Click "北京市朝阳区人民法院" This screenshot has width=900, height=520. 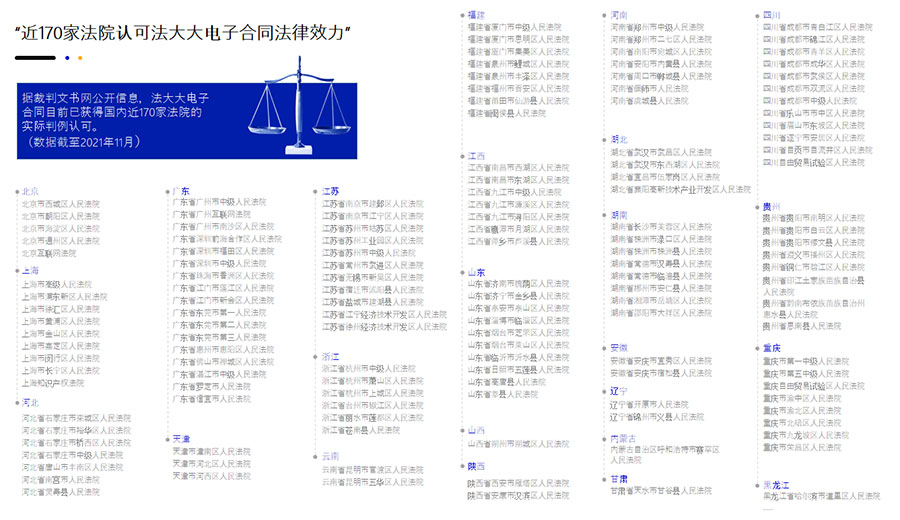[61, 216]
